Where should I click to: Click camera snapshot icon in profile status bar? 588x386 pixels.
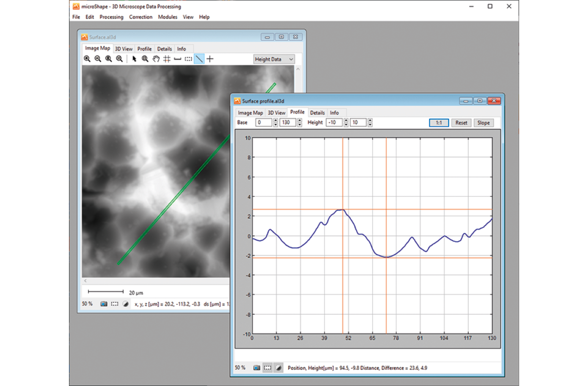pos(257,367)
